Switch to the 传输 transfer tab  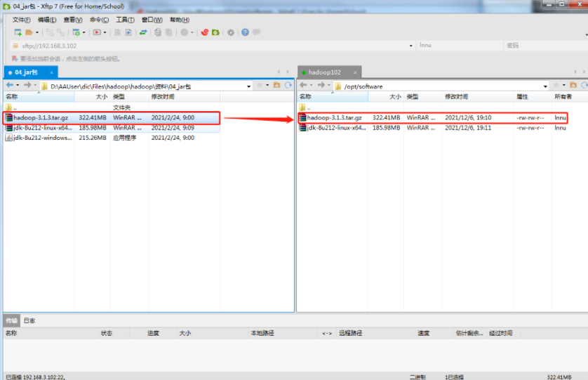(x=12, y=321)
